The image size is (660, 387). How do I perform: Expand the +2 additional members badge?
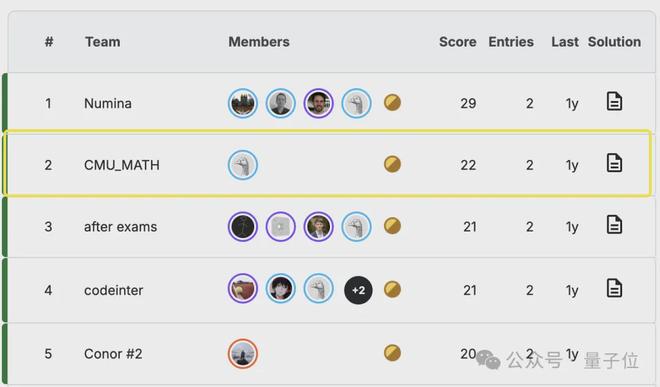pyautogui.click(x=358, y=290)
